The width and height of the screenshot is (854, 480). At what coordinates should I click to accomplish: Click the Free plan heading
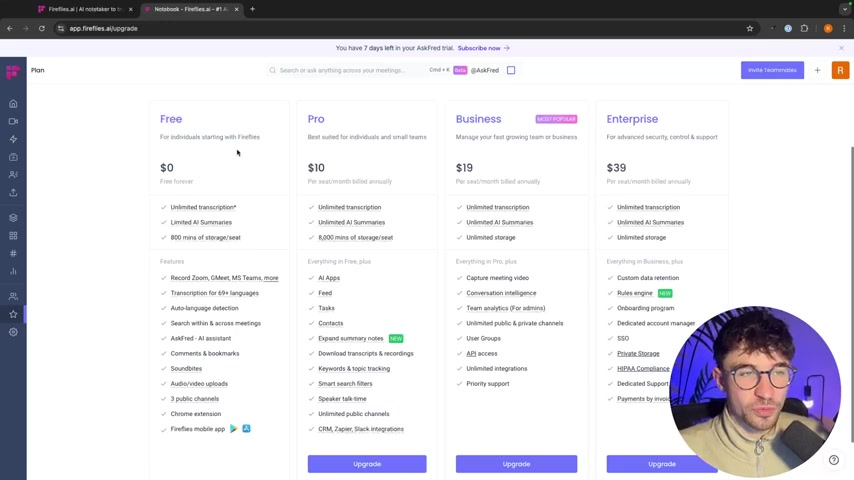tap(171, 119)
